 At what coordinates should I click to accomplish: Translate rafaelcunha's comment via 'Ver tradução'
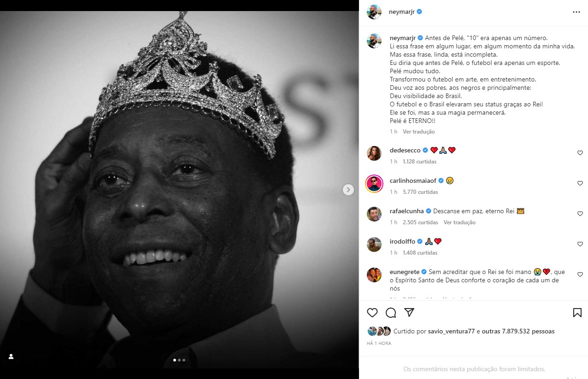click(459, 222)
